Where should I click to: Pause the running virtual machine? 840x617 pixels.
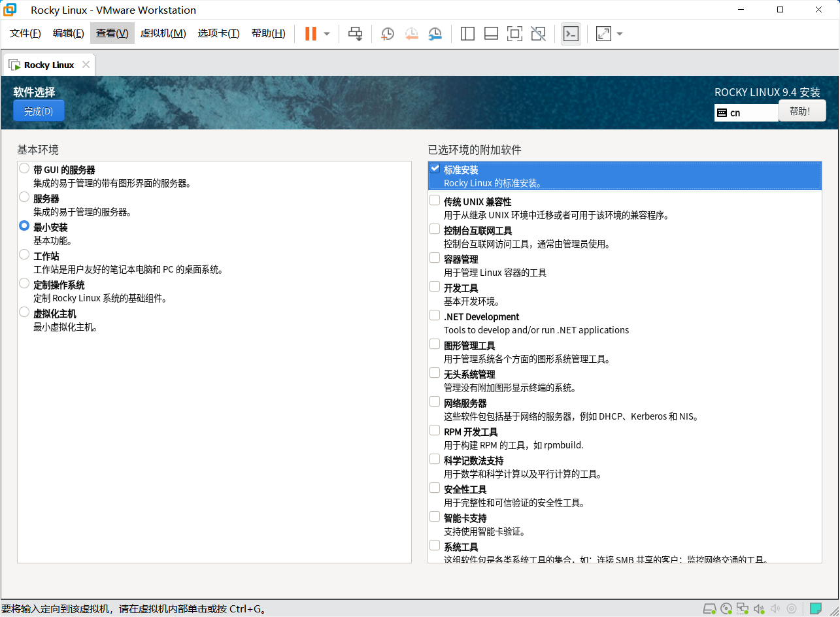point(312,33)
